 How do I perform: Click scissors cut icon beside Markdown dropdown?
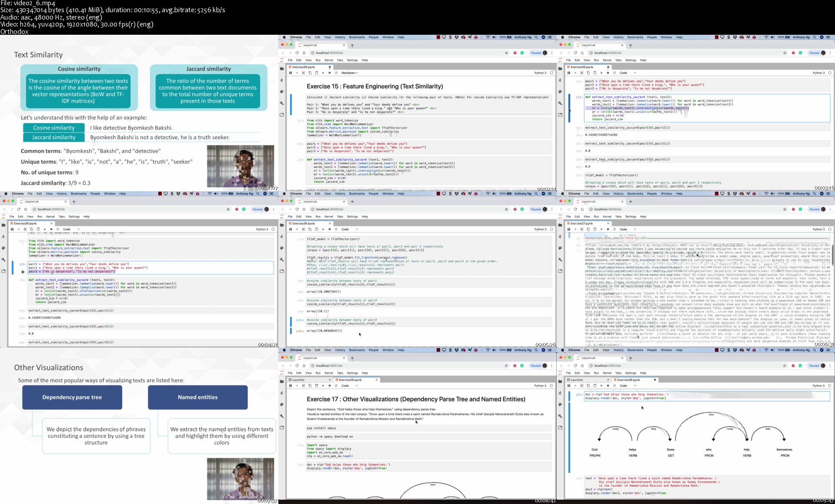(304, 73)
